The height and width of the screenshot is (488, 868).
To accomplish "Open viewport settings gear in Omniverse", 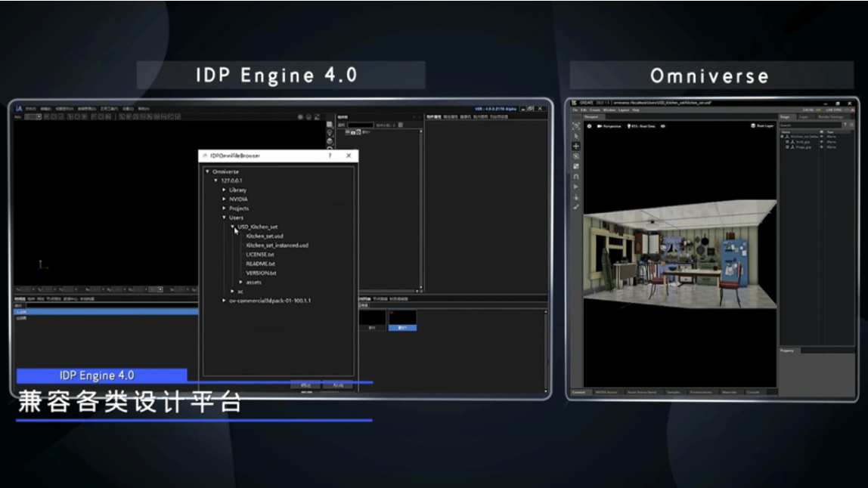I will click(589, 126).
